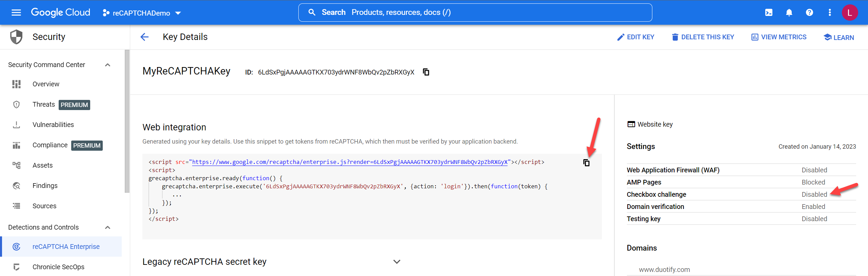Click the Testing key Disabled value
The image size is (868, 276).
click(x=814, y=219)
